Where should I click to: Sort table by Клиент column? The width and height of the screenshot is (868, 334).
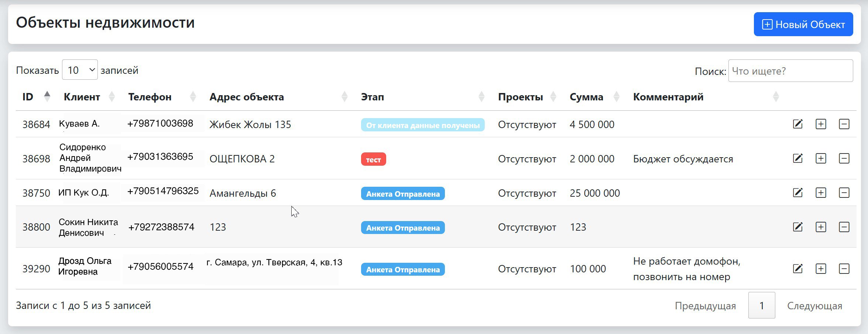(x=82, y=97)
